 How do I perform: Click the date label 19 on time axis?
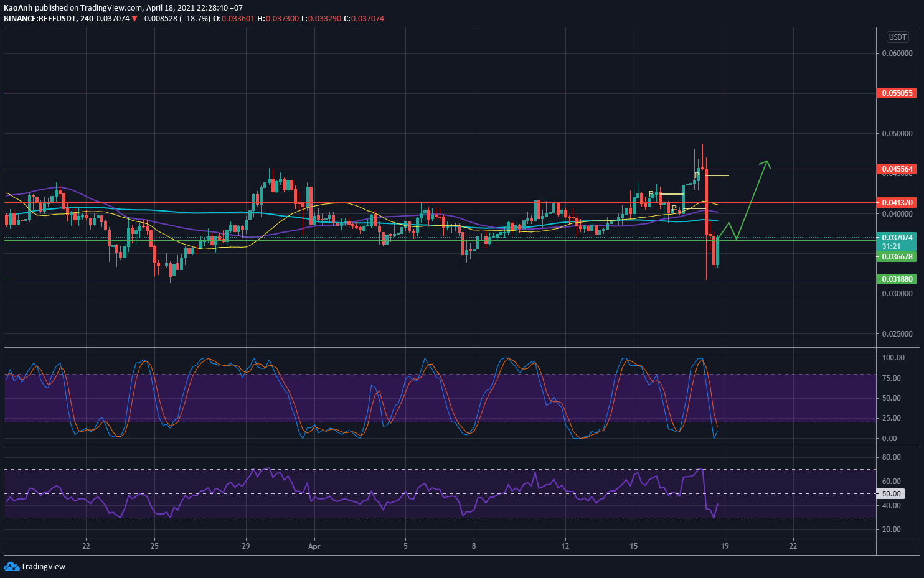pos(725,546)
